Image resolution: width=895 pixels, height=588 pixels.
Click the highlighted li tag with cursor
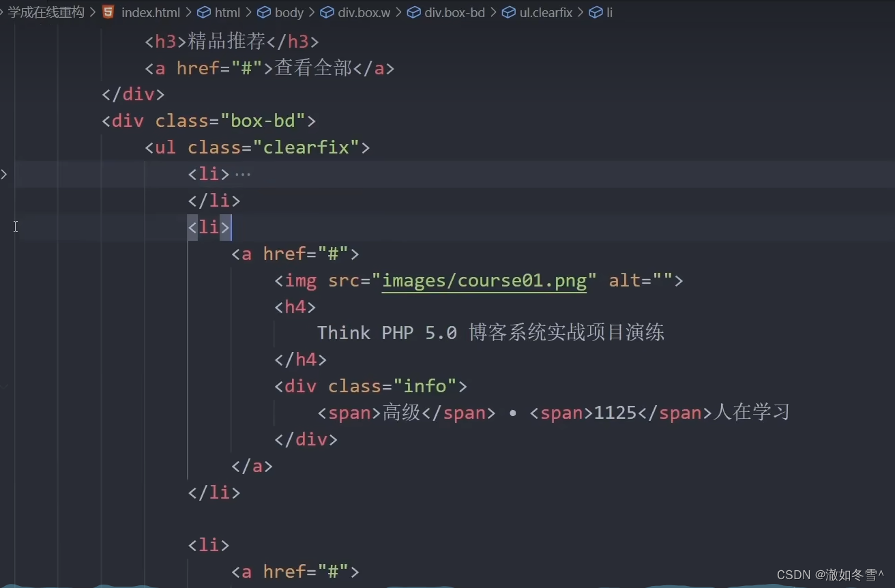tap(209, 227)
